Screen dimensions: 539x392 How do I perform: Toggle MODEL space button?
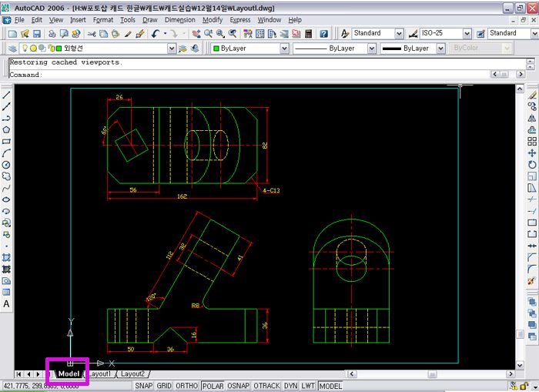click(330, 386)
